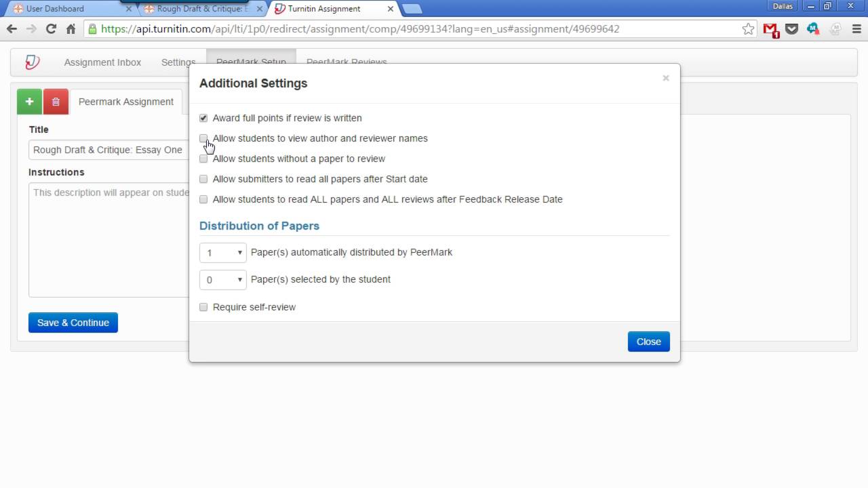Click the green plus add assignment icon
This screenshot has height=488, width=868.
(29, 102)
